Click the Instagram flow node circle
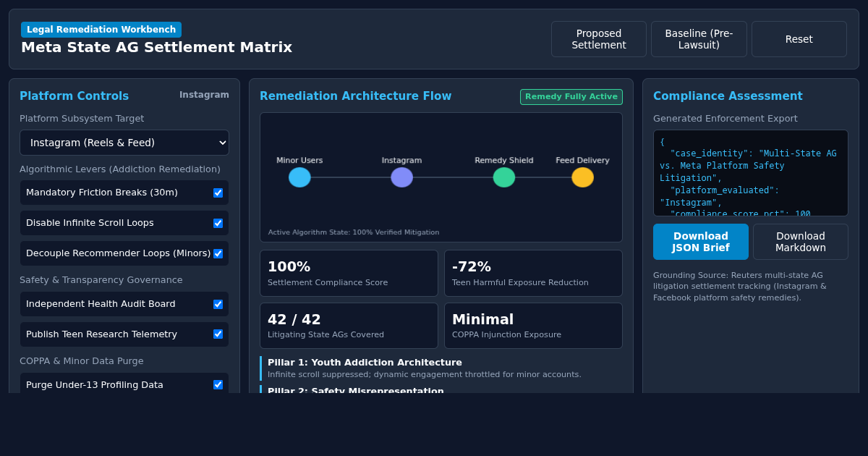Image resolution: width=868 pixels, height=456 pixels. (401, 177)
